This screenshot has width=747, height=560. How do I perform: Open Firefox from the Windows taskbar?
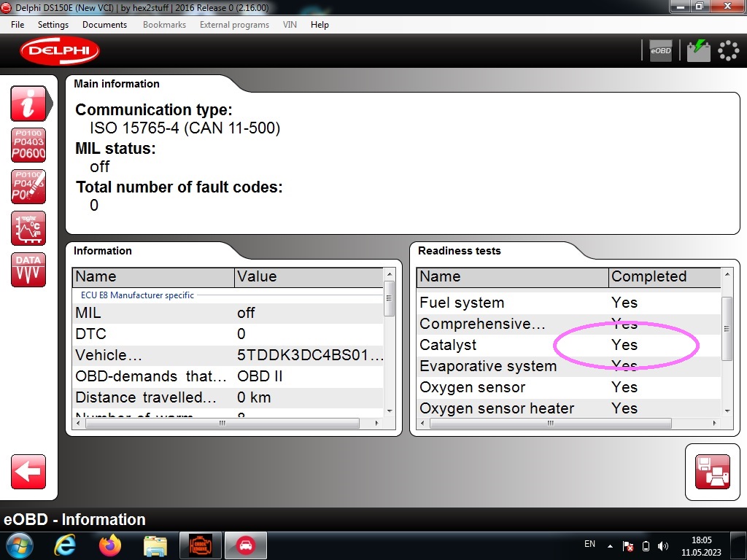coord(110,545)
